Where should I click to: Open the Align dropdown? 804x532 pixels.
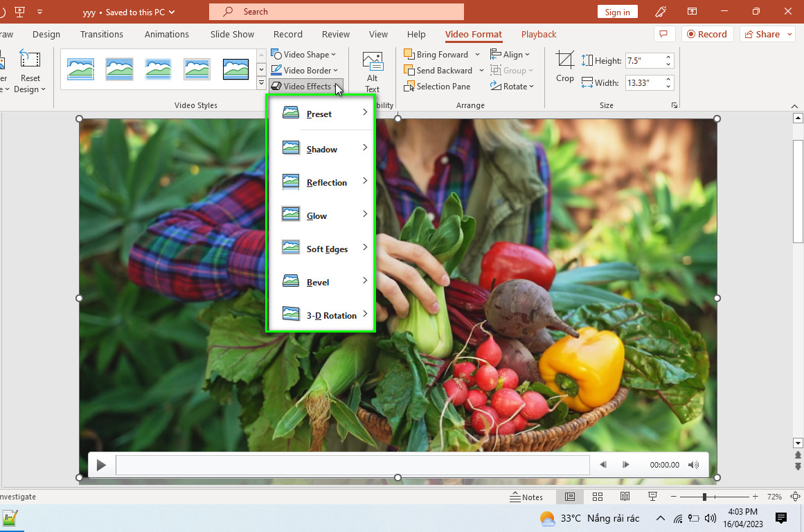point(510,55)
